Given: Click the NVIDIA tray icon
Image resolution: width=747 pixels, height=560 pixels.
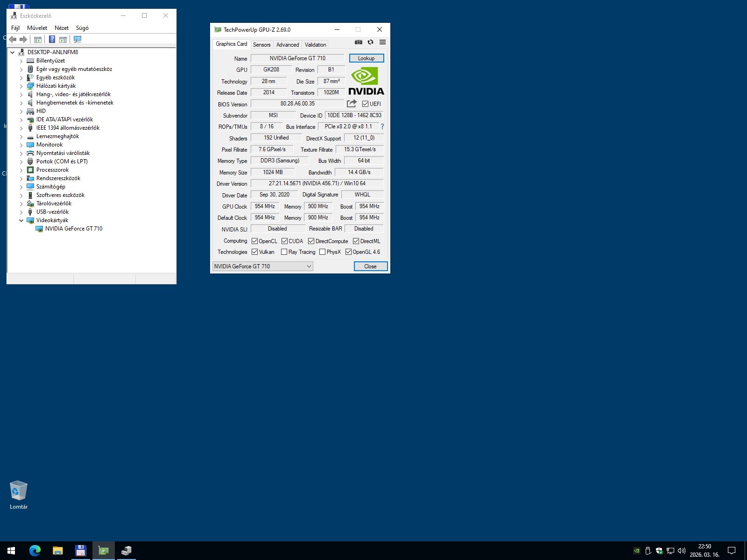Looking at the screenshot, I should (x=637, y=551).
